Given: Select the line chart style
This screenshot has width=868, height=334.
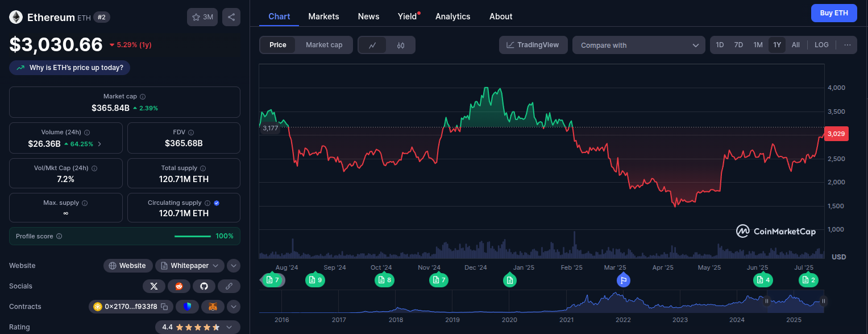Looking at the screenshot, I should point(373,45).
